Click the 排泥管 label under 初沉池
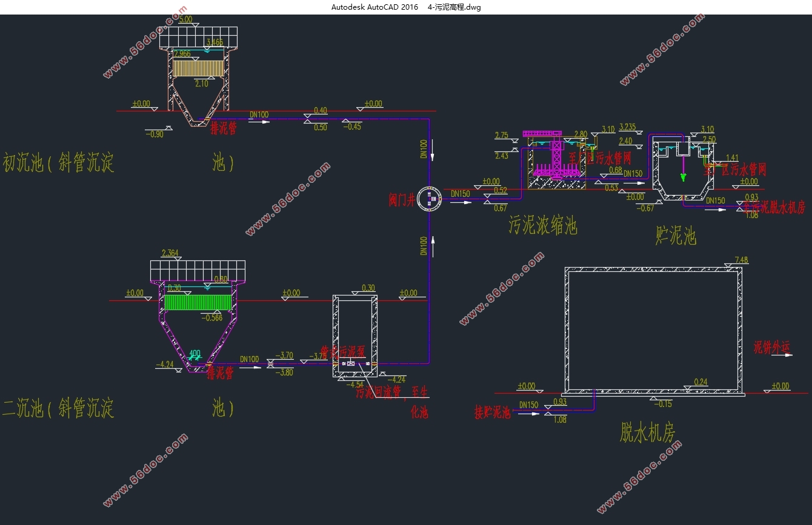812x525 pixels. click(x=223, y=129)
